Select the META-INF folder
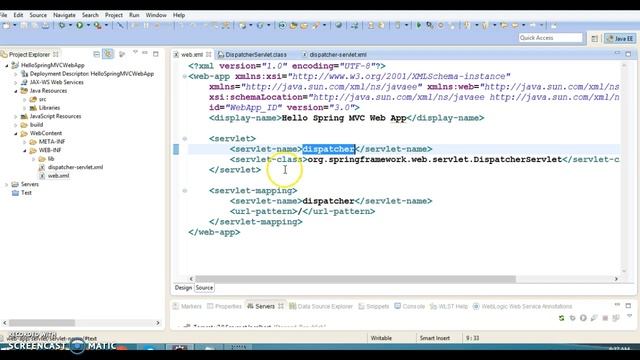This screenshot has width=640, height=360. pos(51,142)
